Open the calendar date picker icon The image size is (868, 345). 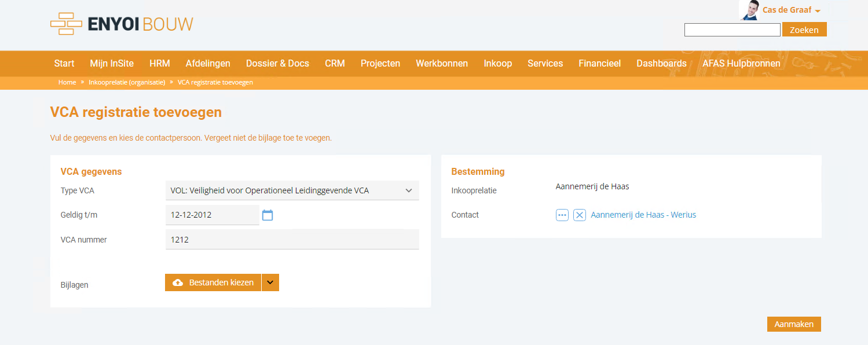268,215
